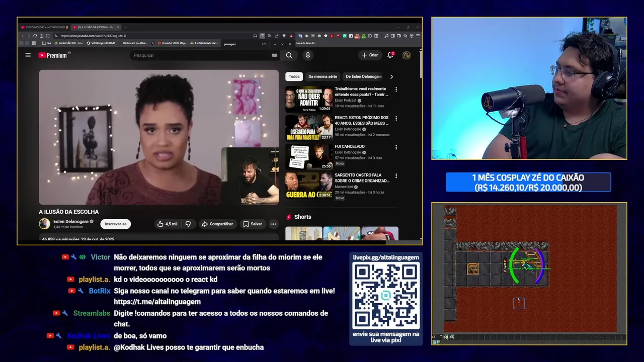
Task: Reload the page in the browser toolbar
Action: pos(35,36)
